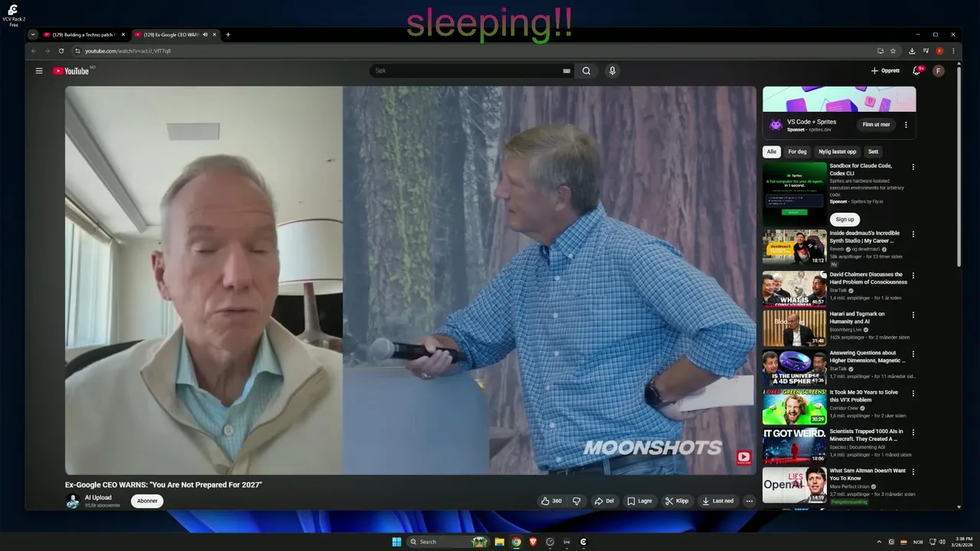This screenshot has height=551, width=980.
Task: Open a new browser tab
Action: click(227, 34)
